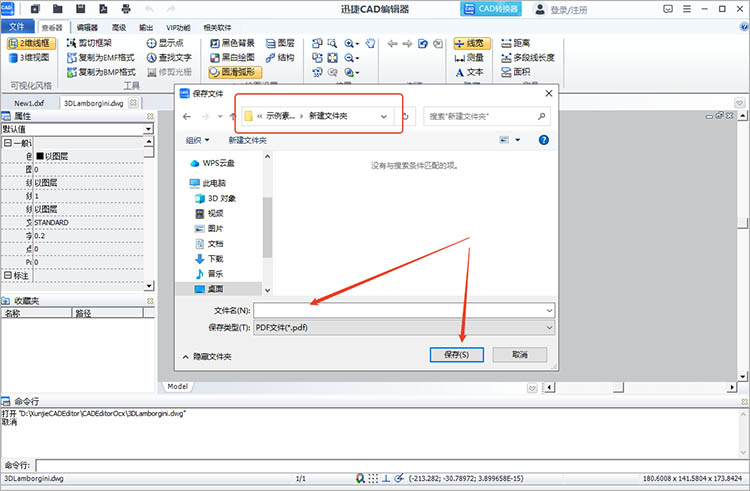Screen dimensions: 750x491
Task: Click the zoom window magnifier icon
Action: coord(332,44)
